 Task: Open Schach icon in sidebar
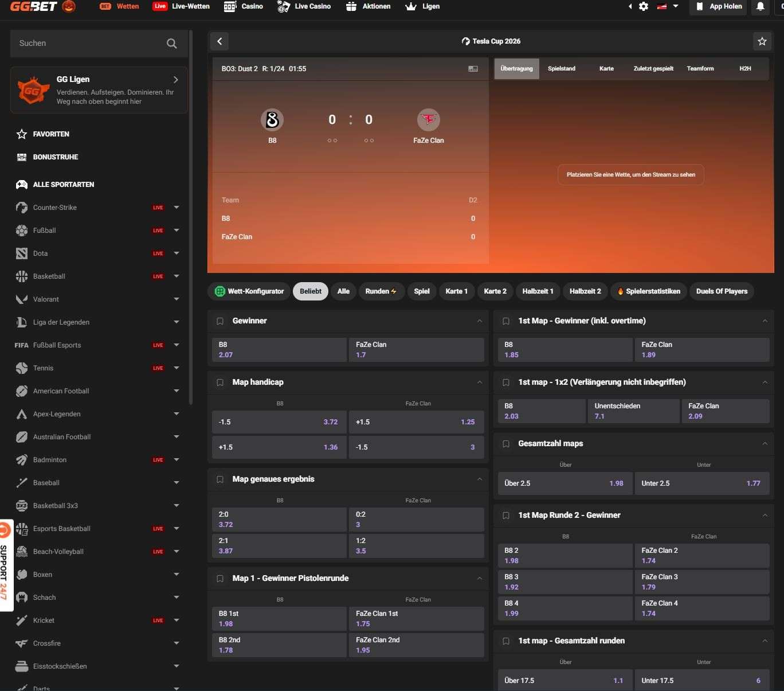coord(22,598)
